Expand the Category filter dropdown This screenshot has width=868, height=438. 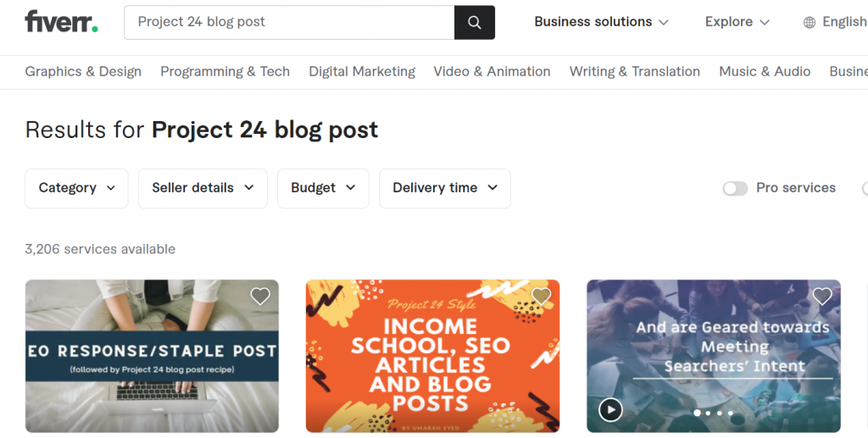tap(77, 188)
